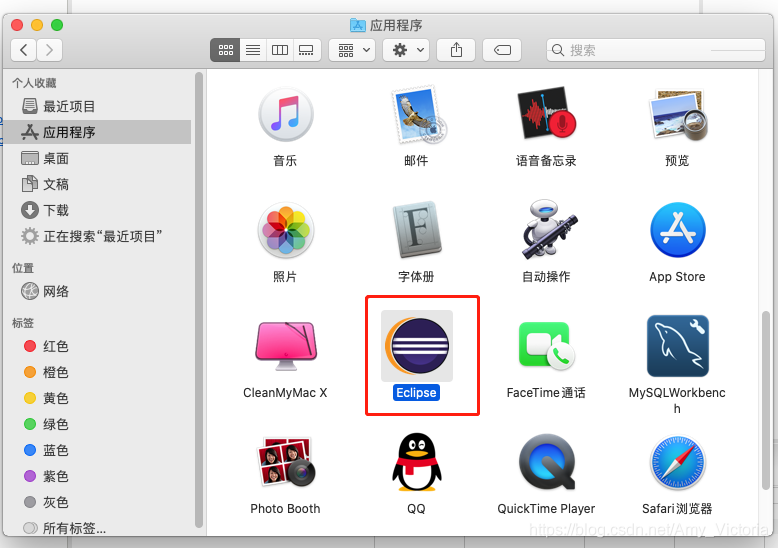The image size is (778, 548).
Task: Select the 黄色 yellow tag
Action: (x=97, y=398)
